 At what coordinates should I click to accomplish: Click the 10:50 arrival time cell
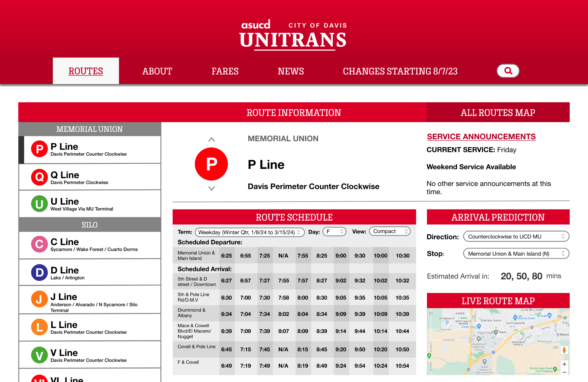(402, 350)
